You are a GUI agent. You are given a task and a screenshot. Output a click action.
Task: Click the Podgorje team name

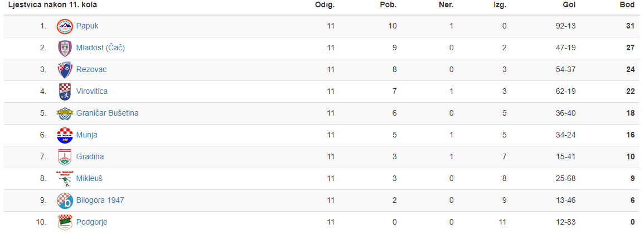92,222
